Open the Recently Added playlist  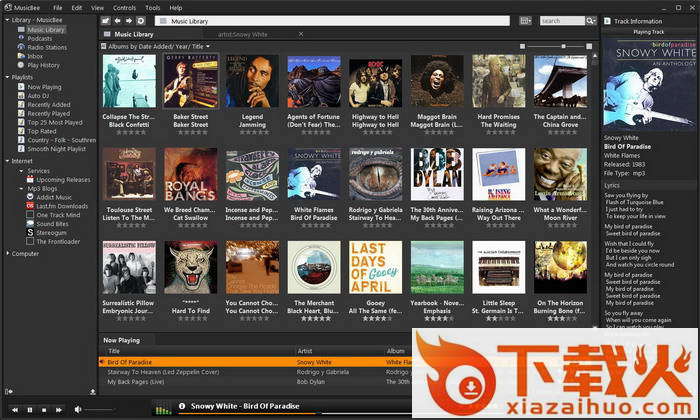49,105
